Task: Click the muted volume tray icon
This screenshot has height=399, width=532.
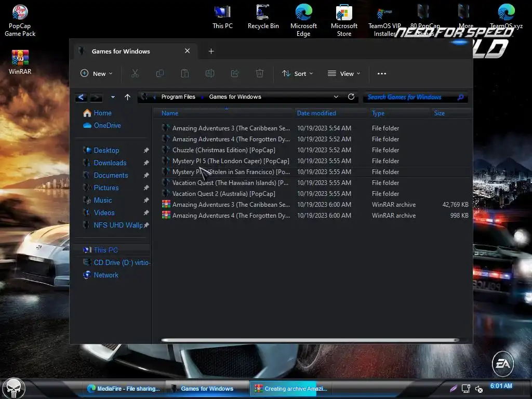Action: [478, 389]
